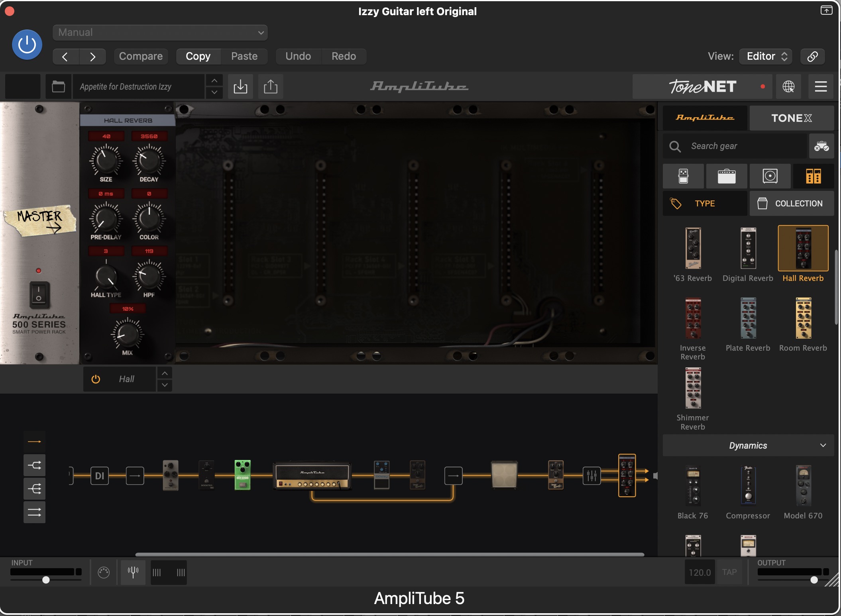
Task: Click the TAP tempo button
Action: click(729, 572)
